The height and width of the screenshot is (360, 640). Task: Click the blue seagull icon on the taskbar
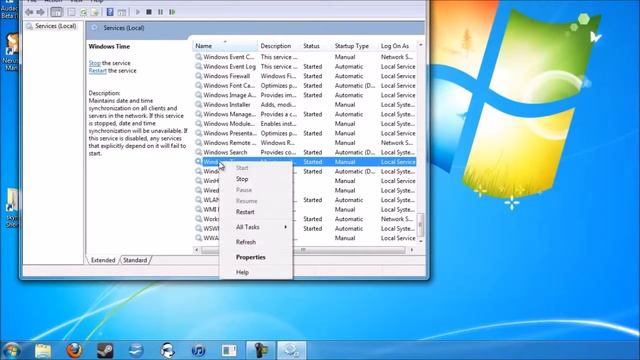tap(136, 350)
